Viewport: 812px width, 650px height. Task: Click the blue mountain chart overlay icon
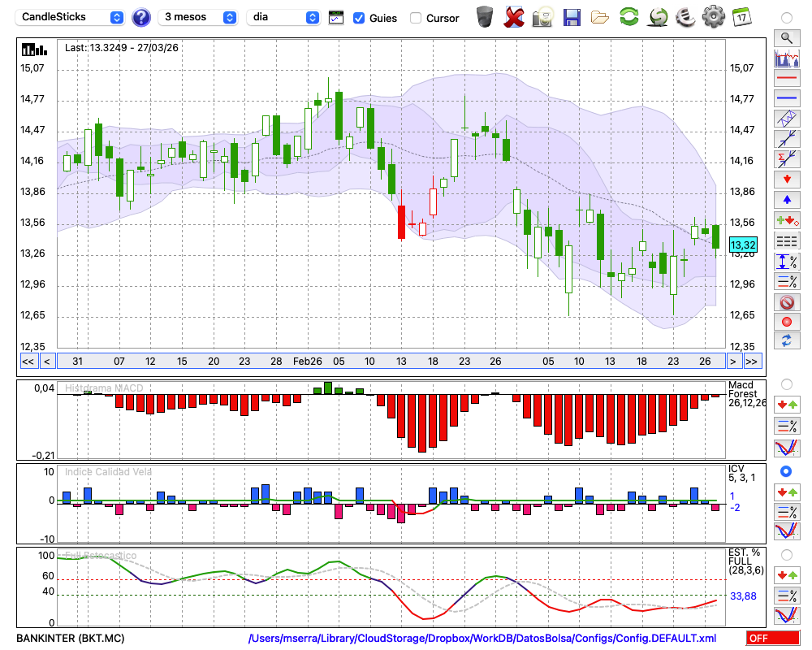pos(787,58)
